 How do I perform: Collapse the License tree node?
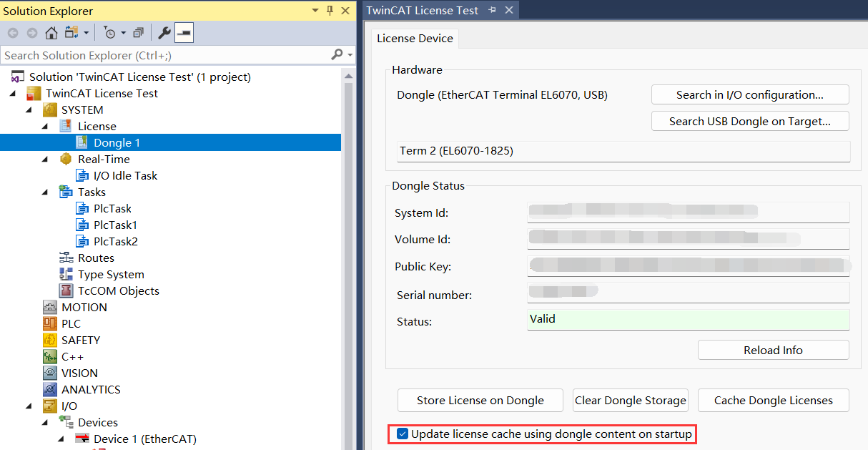point(46,127)
